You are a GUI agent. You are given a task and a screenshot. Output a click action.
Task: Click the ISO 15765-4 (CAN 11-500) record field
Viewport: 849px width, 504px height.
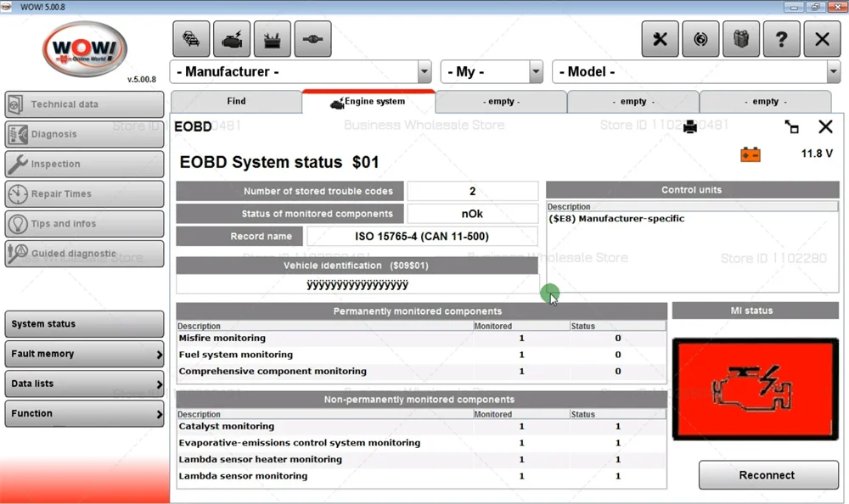coord(422,237)
